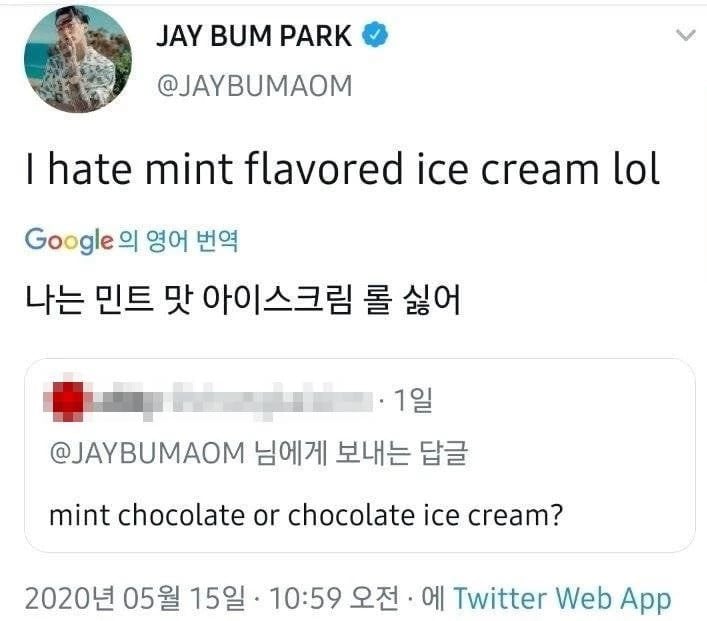707x621 pixels.
Task: Open the @JAYBUMAOM handle under the name
Action: point(254,86)
